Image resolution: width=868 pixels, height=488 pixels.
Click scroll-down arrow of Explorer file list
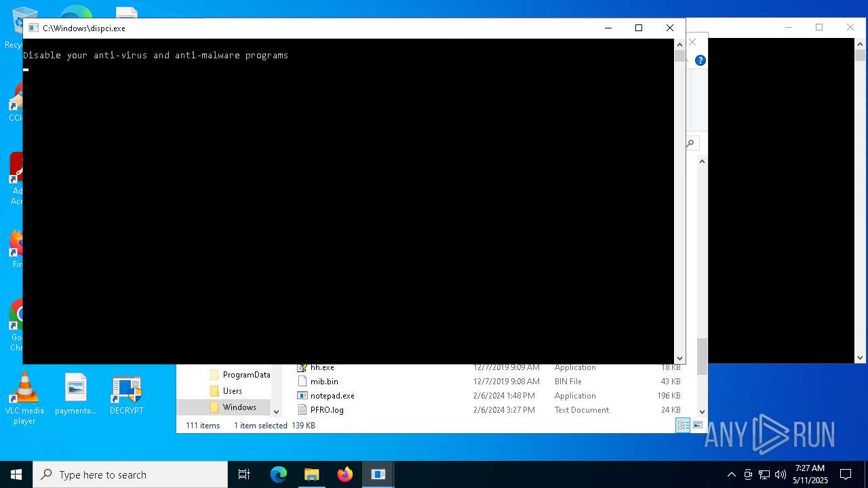(x=702, y=411)
